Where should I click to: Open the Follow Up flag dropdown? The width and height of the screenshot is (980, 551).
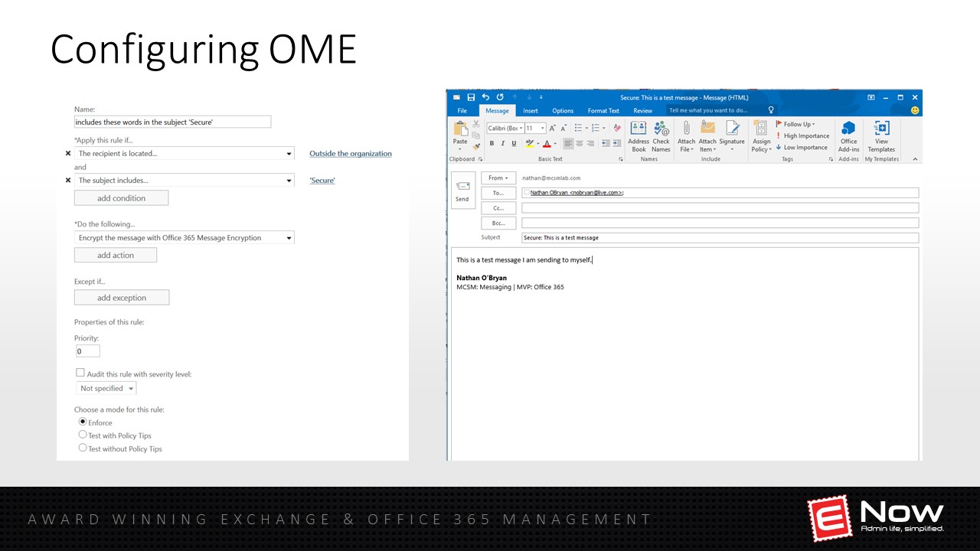click(795, 124)
